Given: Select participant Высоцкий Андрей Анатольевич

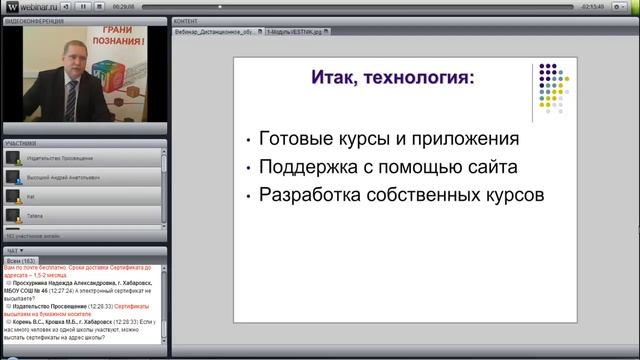Looking at the screenshot, I should pos(82,178).
